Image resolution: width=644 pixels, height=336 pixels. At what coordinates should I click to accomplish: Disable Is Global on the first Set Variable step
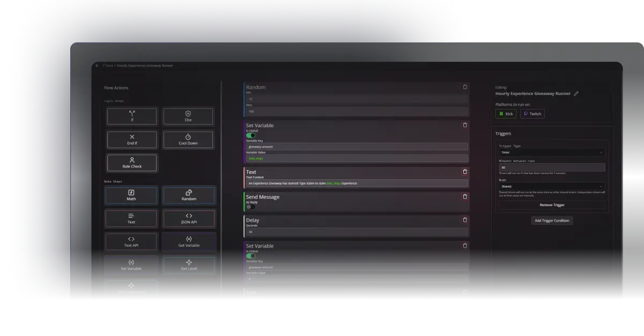tap(250, 135)
